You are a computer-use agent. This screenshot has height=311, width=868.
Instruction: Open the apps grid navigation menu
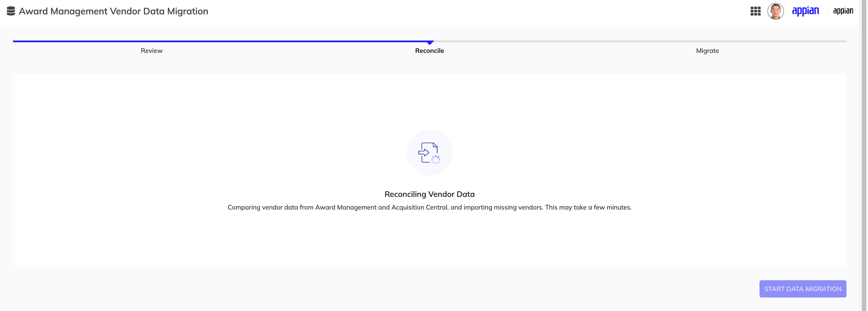[x=755, y=11]
